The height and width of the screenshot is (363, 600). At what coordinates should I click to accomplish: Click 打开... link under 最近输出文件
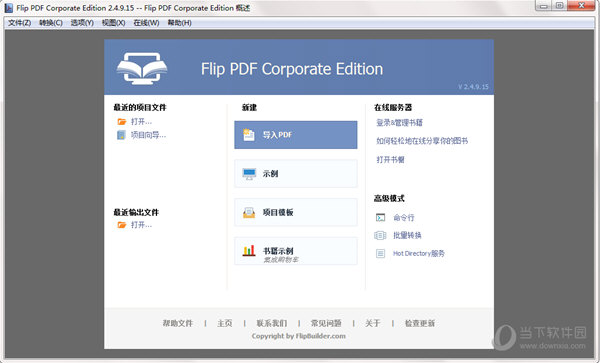[141, 225]
